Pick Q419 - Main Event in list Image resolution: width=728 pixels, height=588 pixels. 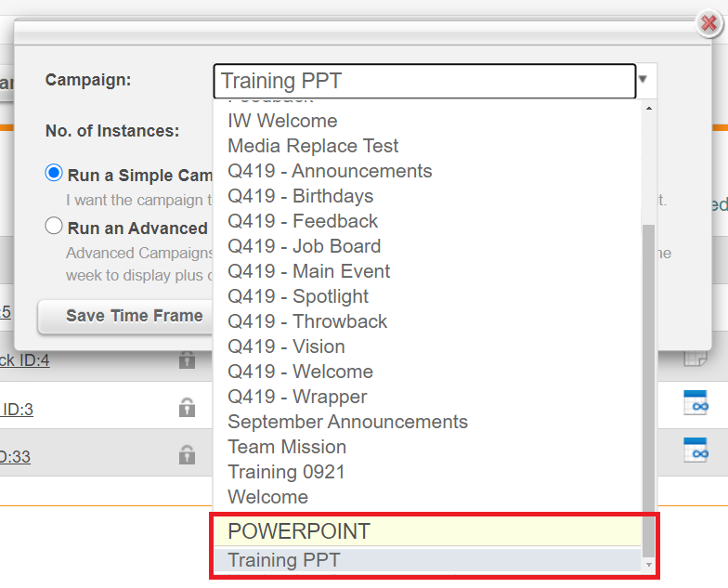click(308, 271)
